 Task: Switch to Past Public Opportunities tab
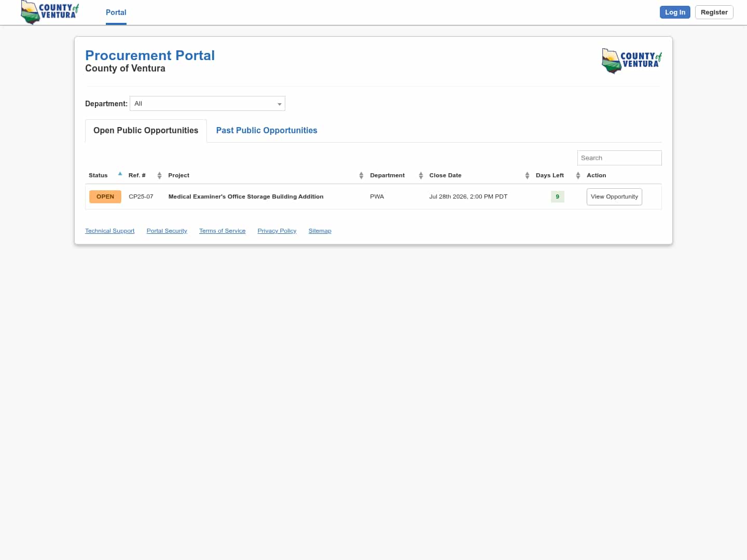(x=267, y=131)
